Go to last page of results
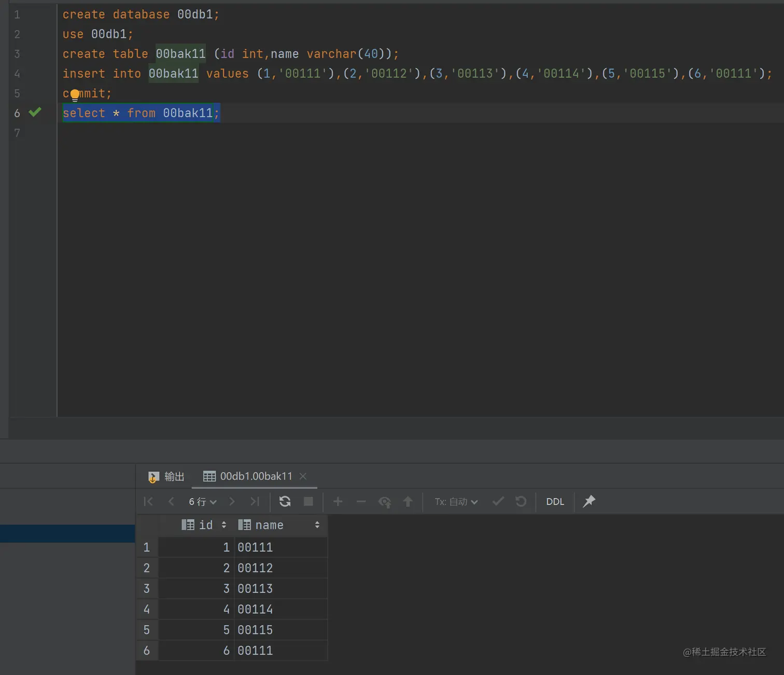784x675 pixels. pyautogui.click(x=255, y=501)
